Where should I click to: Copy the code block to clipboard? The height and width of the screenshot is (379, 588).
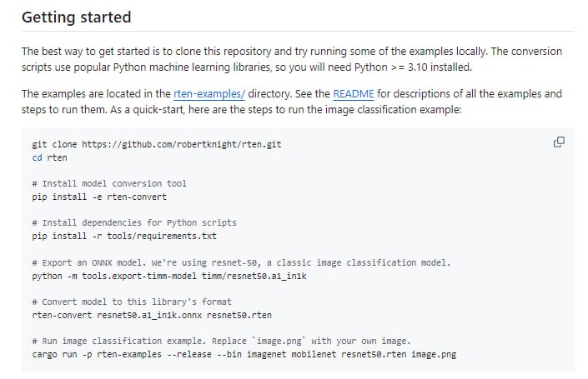tap(559, 142)
